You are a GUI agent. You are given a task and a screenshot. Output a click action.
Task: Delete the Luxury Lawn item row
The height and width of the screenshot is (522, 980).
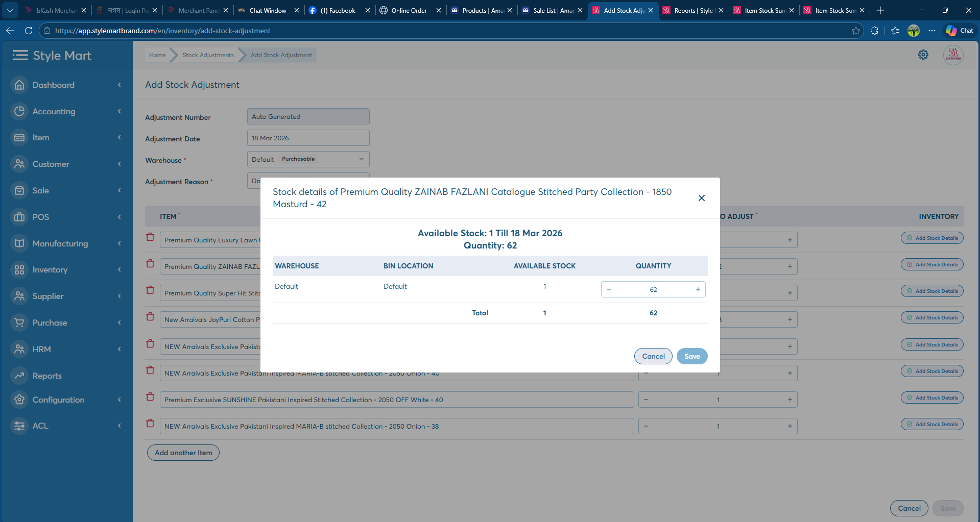(150, 237)
